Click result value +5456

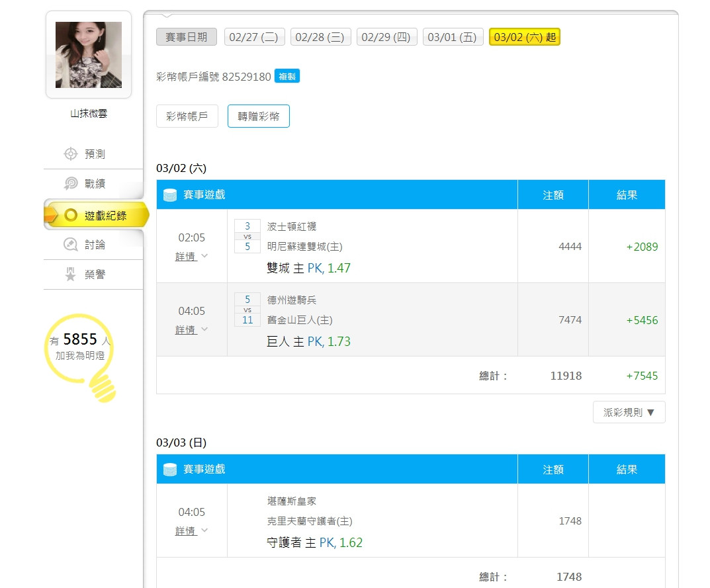pos(642,320)
